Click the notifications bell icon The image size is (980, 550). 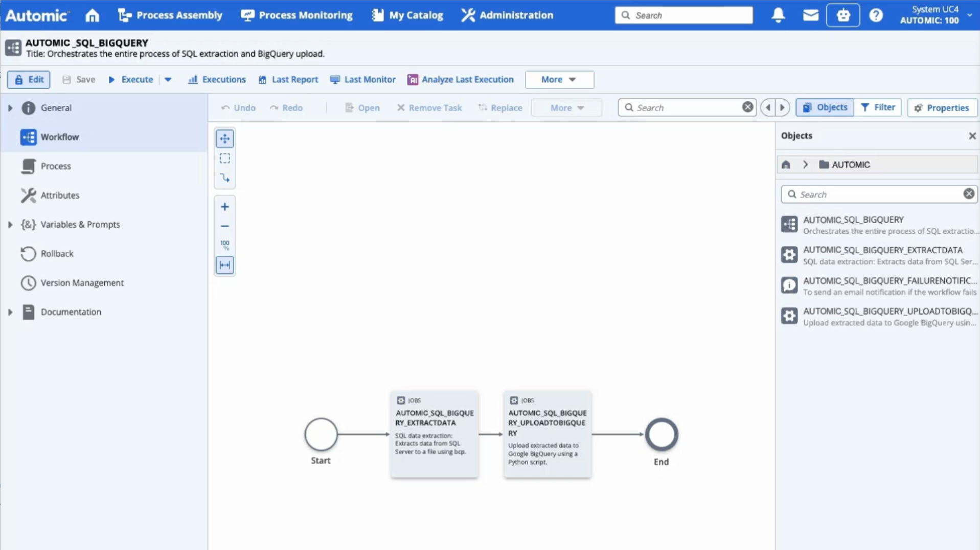[x=778, y=15]
